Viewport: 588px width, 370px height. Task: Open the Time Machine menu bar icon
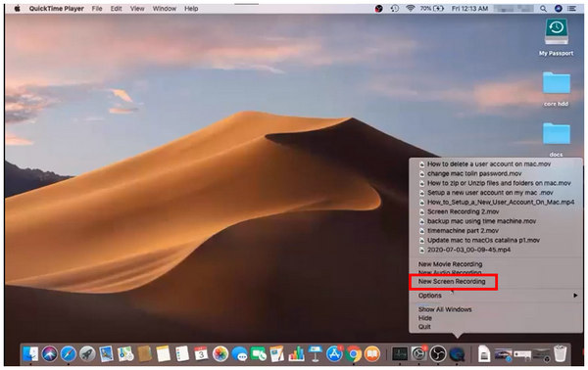pos(395,8)
